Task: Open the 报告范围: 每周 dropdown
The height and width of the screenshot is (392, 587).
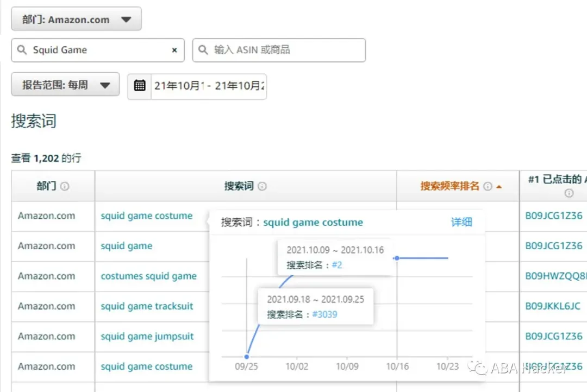Action: [x=66, y=85]
